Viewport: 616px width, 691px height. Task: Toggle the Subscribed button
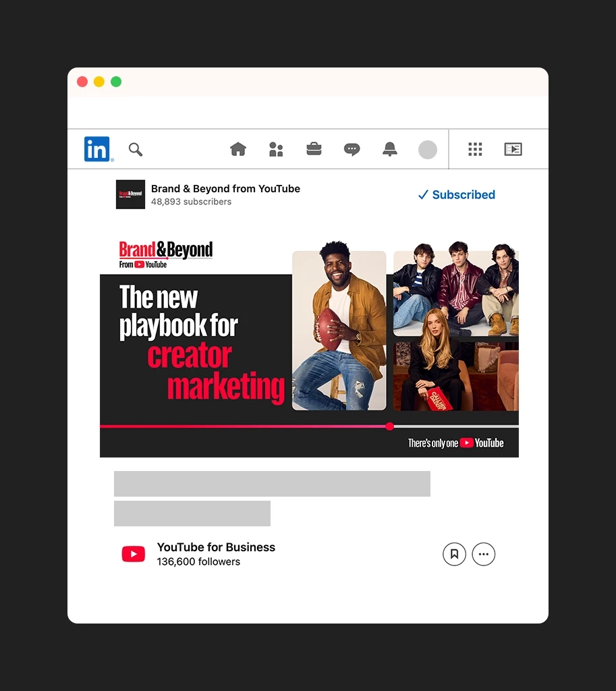457,195
